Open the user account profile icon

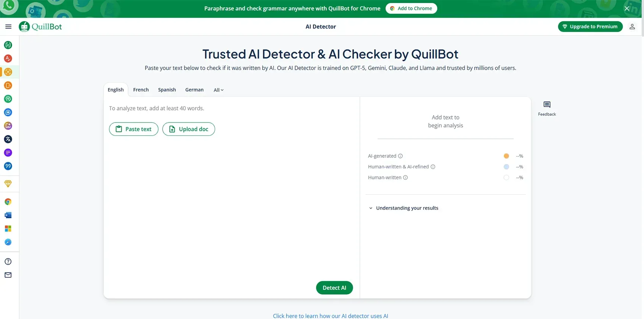[x=632, y=27]
